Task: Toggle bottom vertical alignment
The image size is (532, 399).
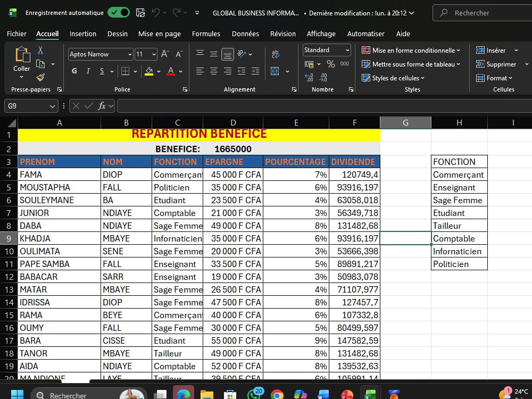Action: click(x=228, y=54)
